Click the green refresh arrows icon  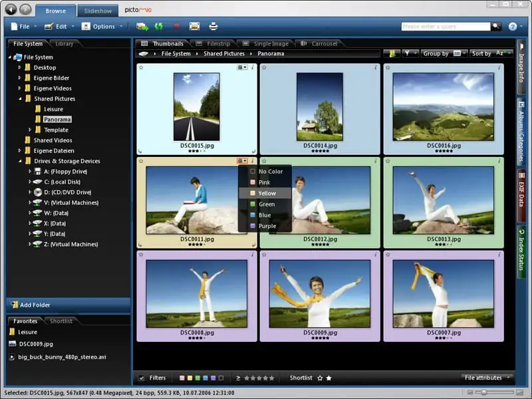[x=159, y=27]
